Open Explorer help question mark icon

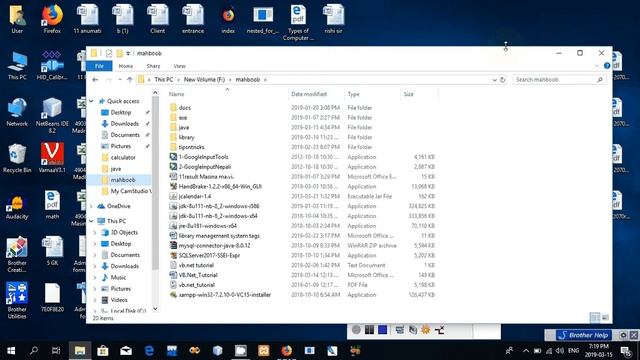(607, 66)
